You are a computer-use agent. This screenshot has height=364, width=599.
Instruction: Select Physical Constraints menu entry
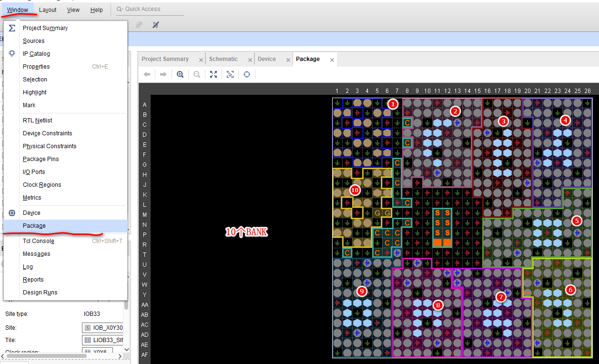tap(65, 146)
